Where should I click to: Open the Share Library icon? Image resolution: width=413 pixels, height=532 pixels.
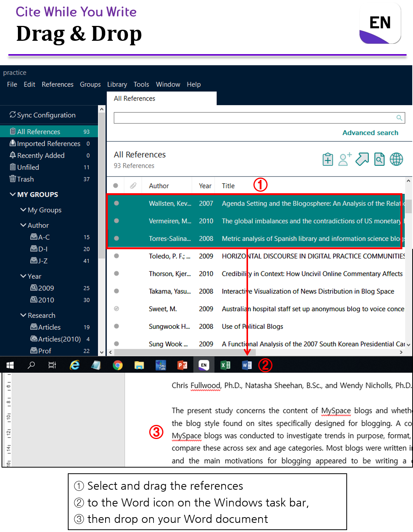point(344,159)
